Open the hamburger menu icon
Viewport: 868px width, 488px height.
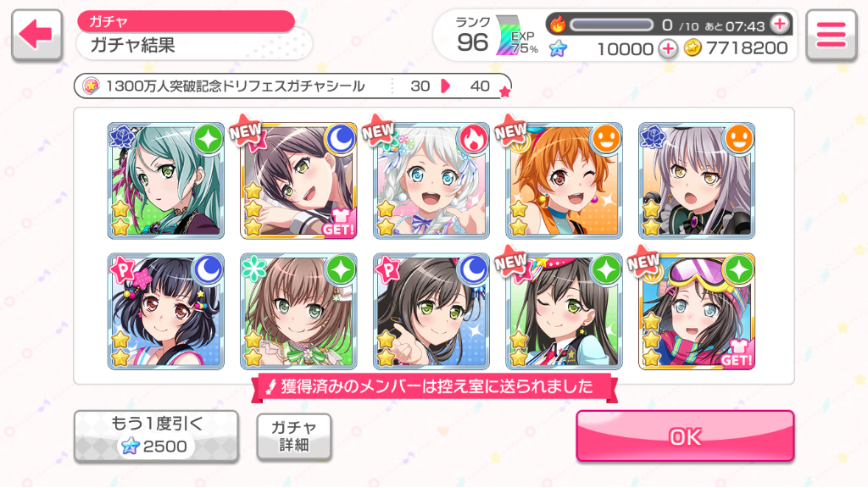click(831, 34)
